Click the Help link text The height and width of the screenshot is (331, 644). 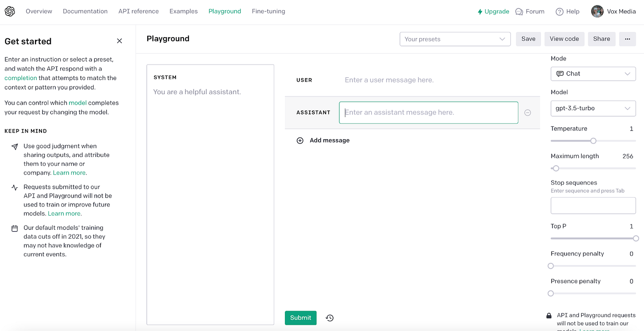[x=573, y=11]
